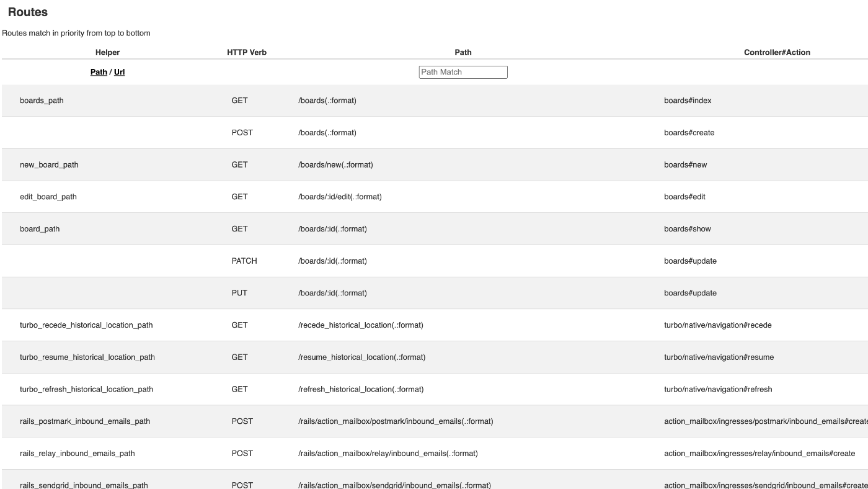The width and height of the screenshot is (868, 489).
Task: Click GET verb in boards#index row
Action: coord(239,101)
